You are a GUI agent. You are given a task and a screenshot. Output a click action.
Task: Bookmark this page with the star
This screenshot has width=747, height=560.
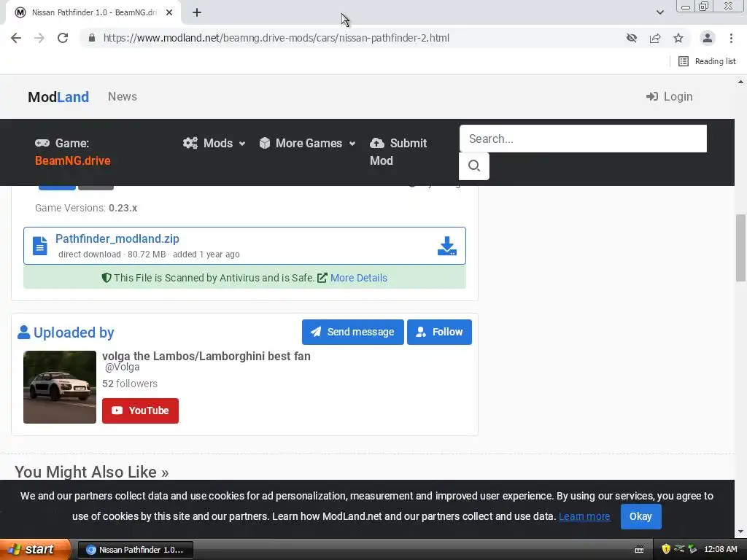tap(678, 38)
